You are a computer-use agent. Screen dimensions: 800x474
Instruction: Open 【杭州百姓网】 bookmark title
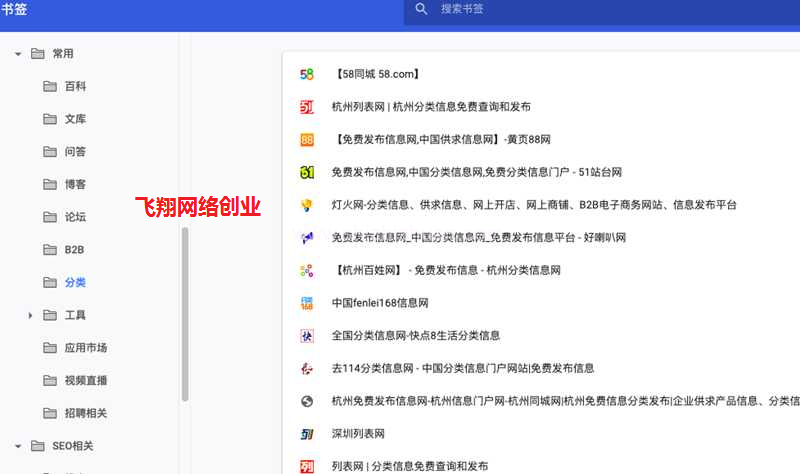point(446,270)
